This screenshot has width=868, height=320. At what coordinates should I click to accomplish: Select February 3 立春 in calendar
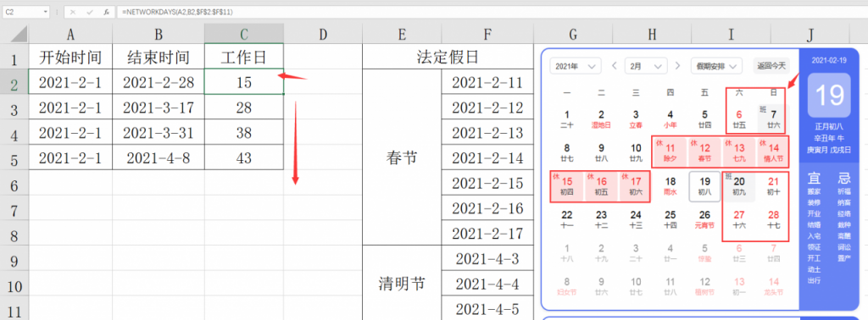coord(636,119)
